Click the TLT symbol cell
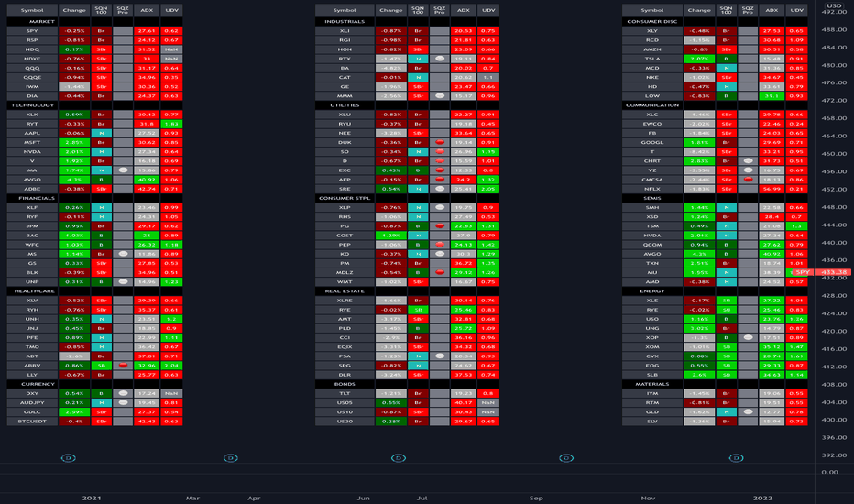 345,393
